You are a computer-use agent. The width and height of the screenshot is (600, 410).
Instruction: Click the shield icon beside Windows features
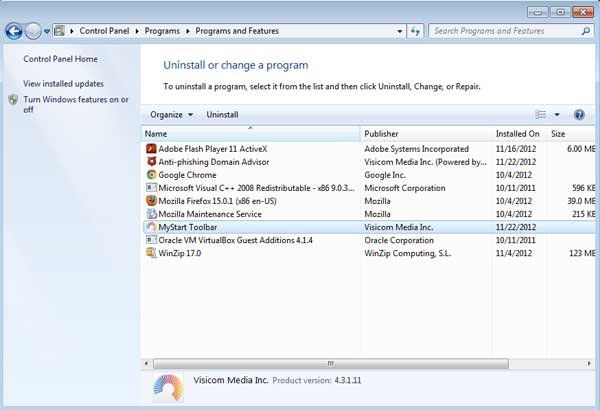pos(13,100)
